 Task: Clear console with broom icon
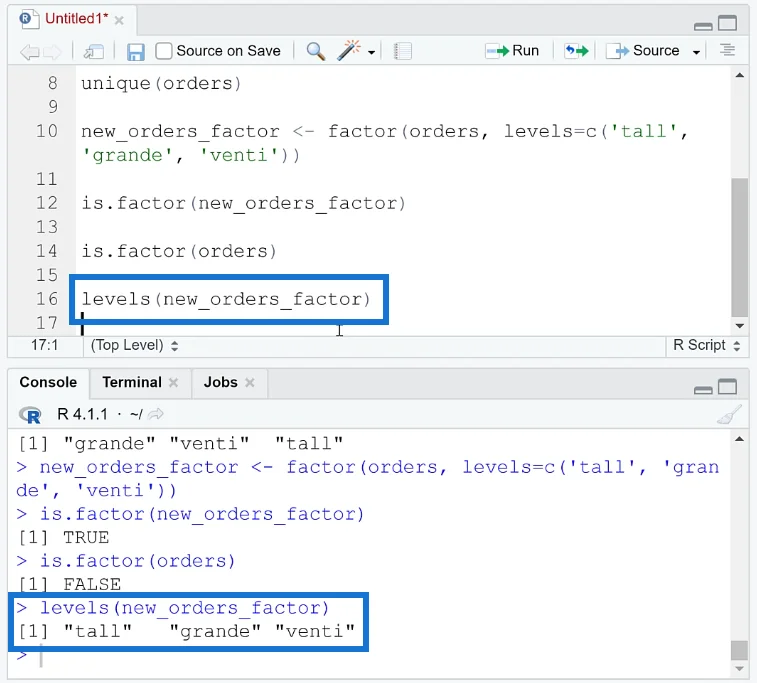(x=729, y=415)
